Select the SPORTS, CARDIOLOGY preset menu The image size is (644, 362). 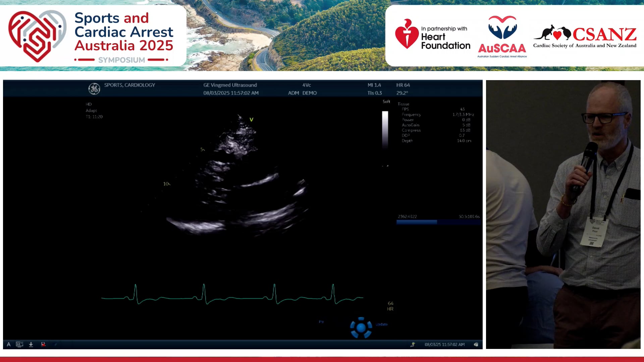pos(130,85)
